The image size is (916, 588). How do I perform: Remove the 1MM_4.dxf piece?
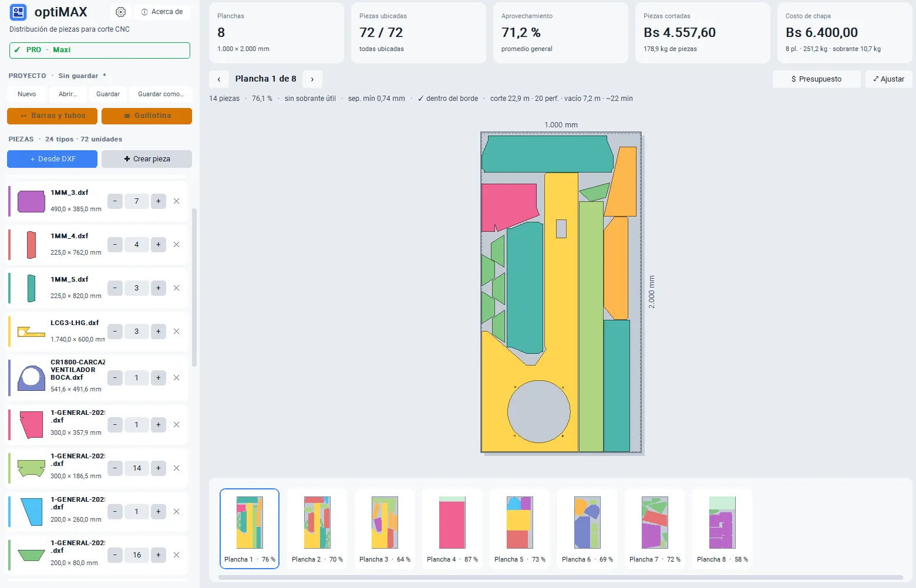point(176,245)
